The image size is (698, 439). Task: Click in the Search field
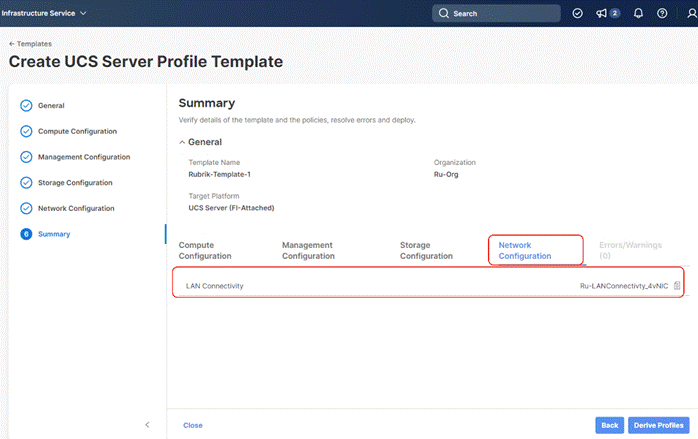click(498, 13)
